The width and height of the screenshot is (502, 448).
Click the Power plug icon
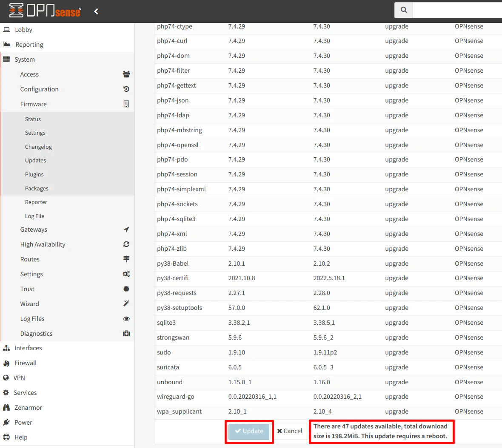pyautogui.click(x=6, y=422)
